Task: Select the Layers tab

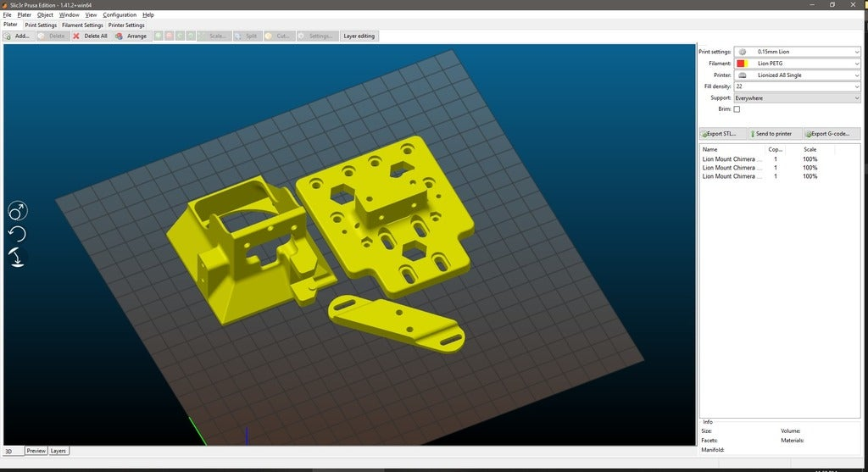Action: [58, 451]
